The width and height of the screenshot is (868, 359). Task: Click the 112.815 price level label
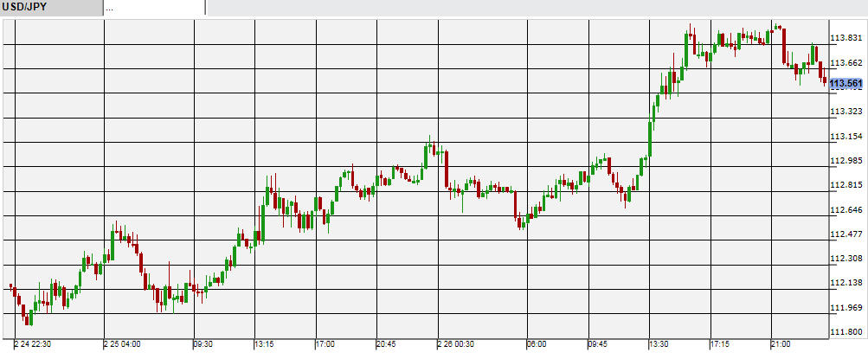[x=846, y=185]
